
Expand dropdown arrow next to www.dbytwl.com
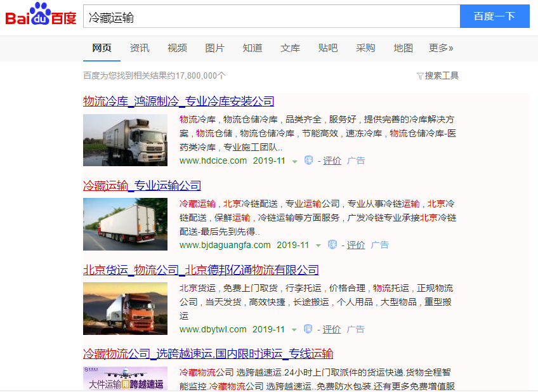tap(294, 330)
